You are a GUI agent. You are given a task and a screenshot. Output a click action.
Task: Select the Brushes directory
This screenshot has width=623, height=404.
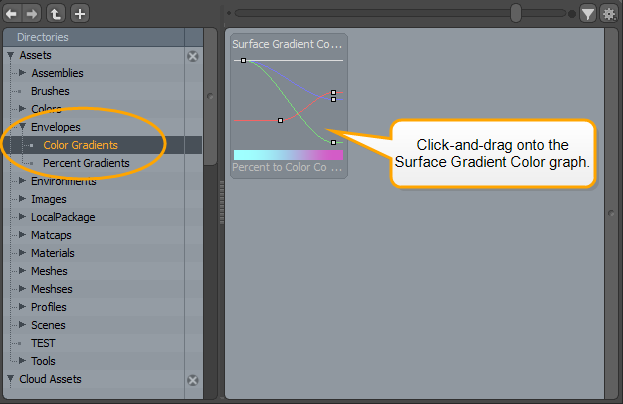[x=50, y=91]
